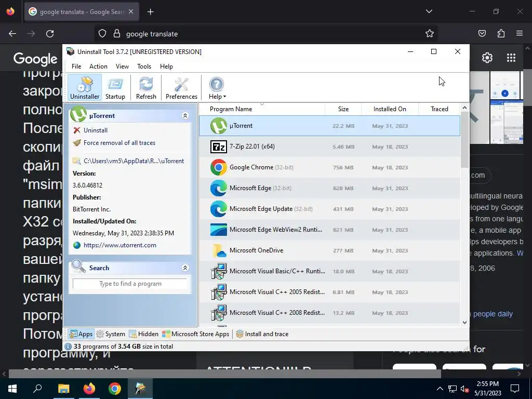Open Google settings gear icon
The width and height of the screenshot is (532, 399).
(487, 58)
